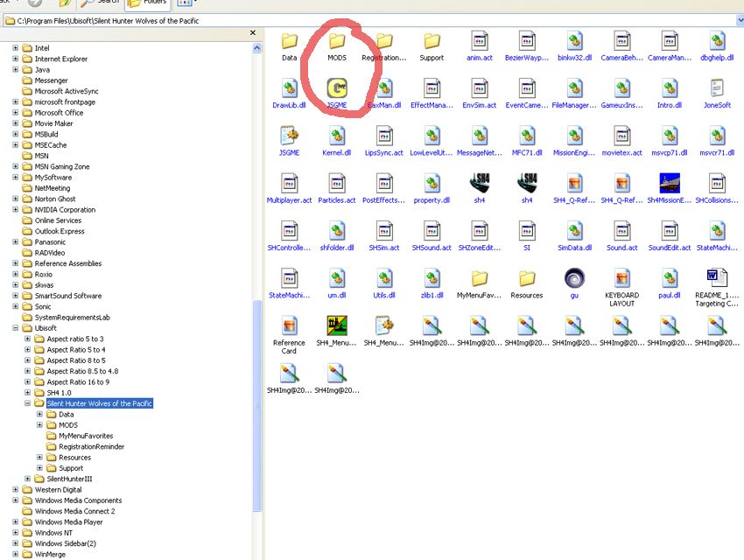Select the MyMenuFav... folder icon

[480, 278]
